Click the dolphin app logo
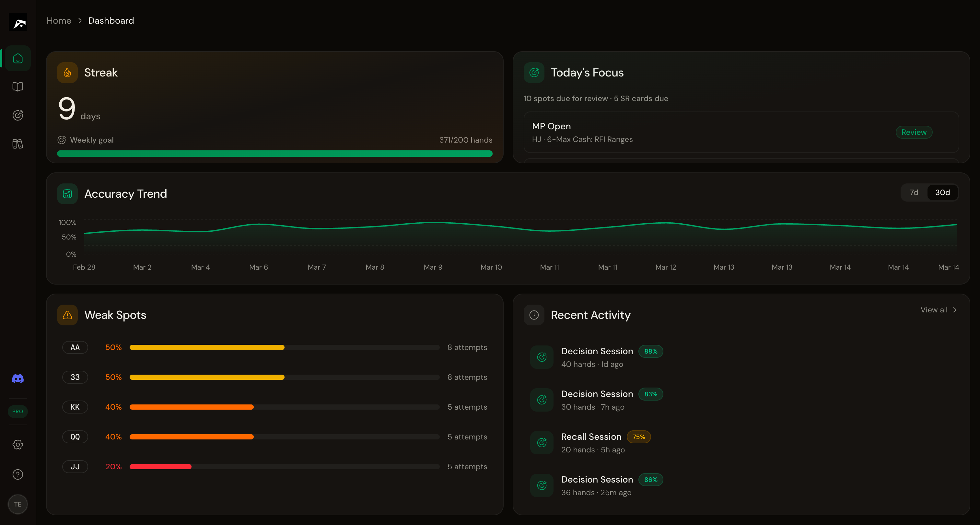This screenshot has height=525, width=980. pos(18,22)
